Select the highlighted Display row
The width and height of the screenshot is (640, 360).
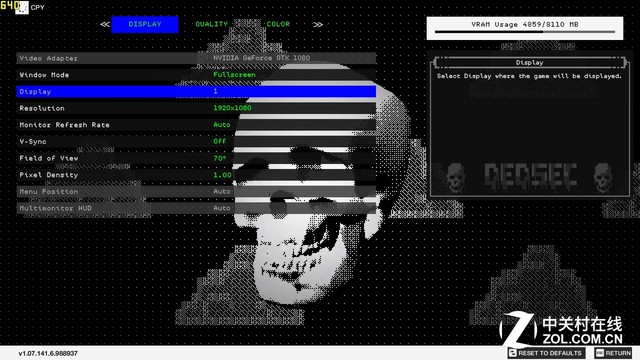[196, 91]
